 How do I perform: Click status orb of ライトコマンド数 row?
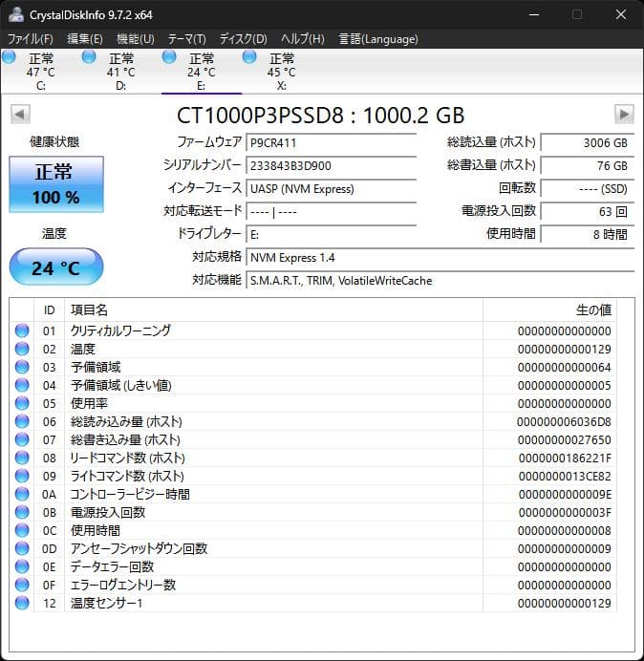[x=22, y=476]
